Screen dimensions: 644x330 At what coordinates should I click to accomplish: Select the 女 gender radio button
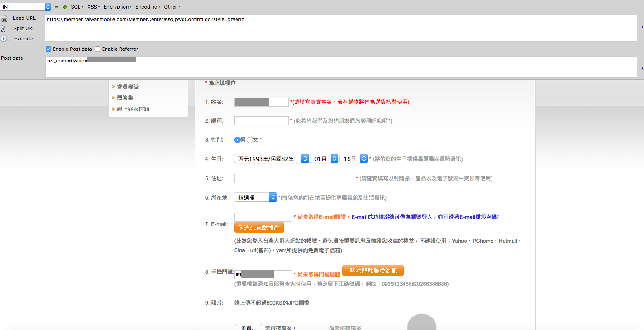coord(250,140)
